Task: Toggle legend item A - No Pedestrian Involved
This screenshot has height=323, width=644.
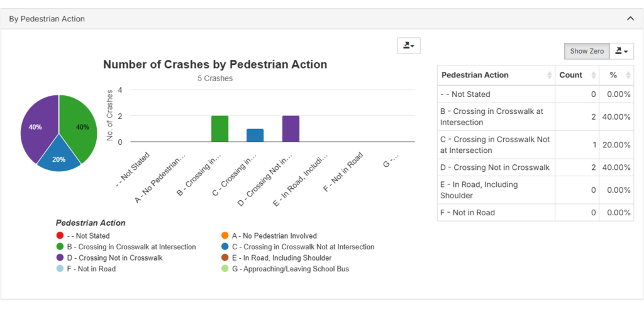Action: [225, 236]
